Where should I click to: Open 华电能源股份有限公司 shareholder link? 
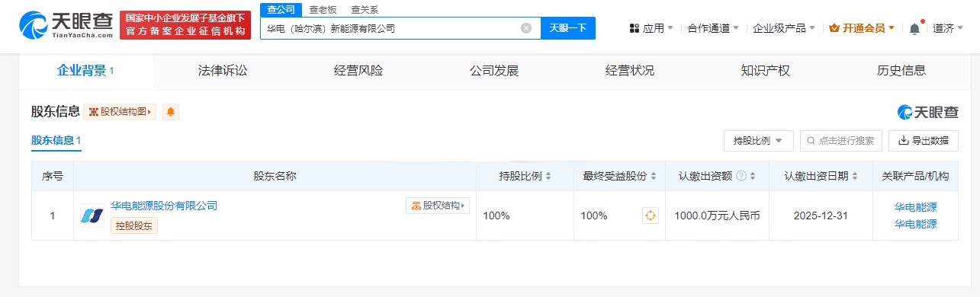click(x=164, y=206)
